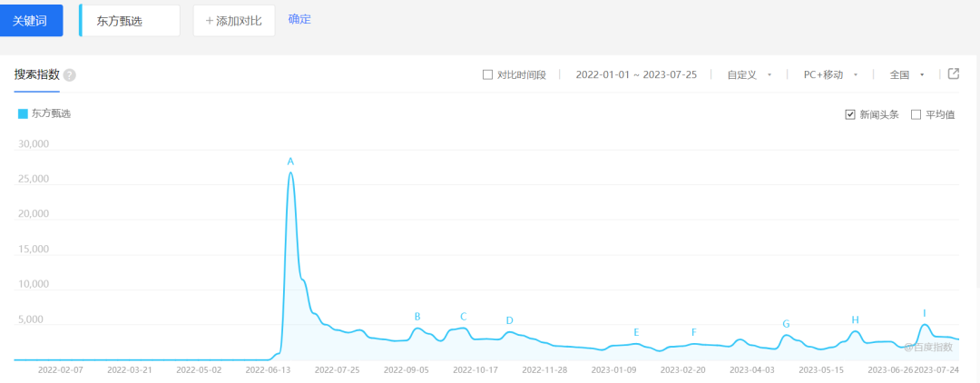This screenshot has height=383, width=980.
Task: Select news marker B on the chart
Action: (417, 317)
